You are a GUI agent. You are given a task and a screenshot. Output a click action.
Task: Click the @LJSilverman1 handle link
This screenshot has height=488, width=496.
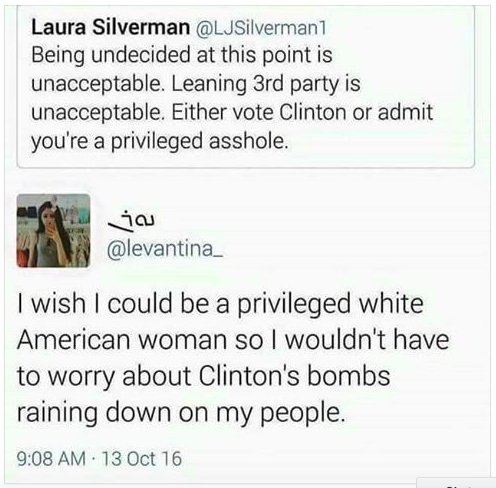coord(261,28)
